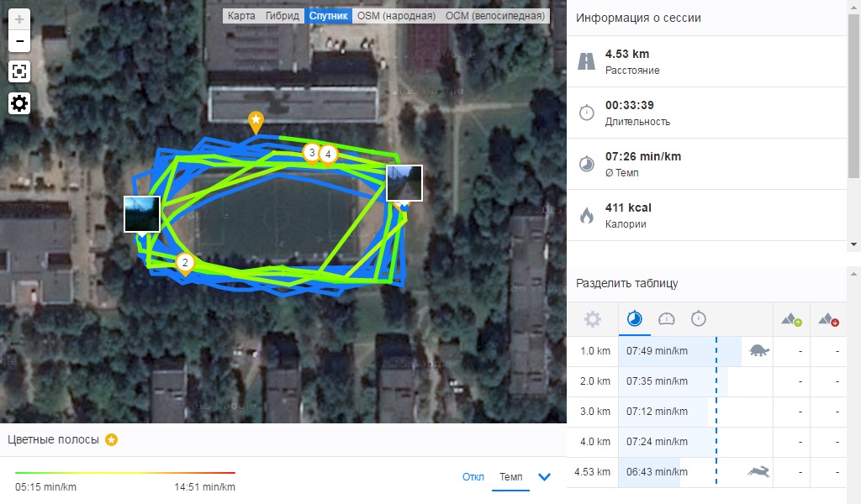This screenshot has width=861, height=504.
Task: Open the left photo thumbnail on map
Action: [142, 214]
